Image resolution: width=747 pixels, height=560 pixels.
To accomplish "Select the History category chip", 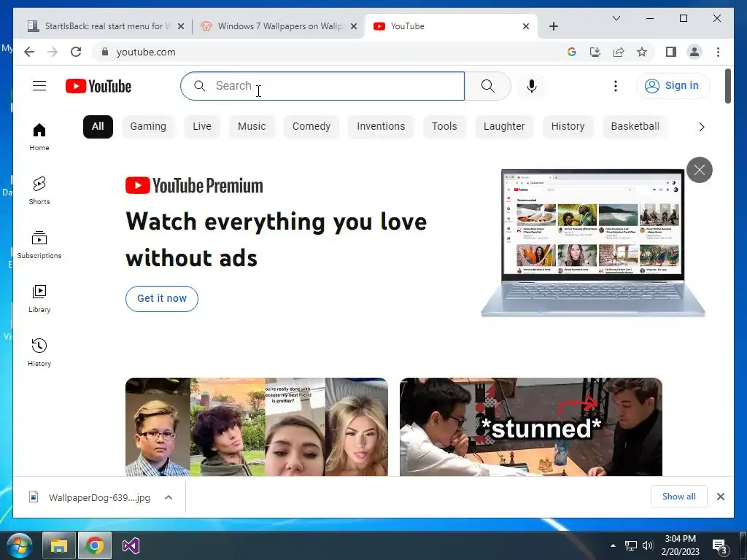I will click(568, 127).
